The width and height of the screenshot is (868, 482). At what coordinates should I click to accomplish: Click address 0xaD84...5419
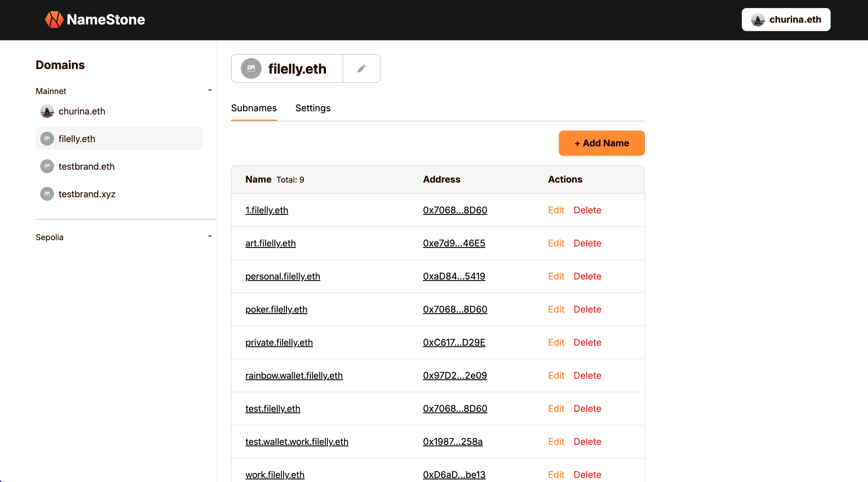[x=454, y=276]
